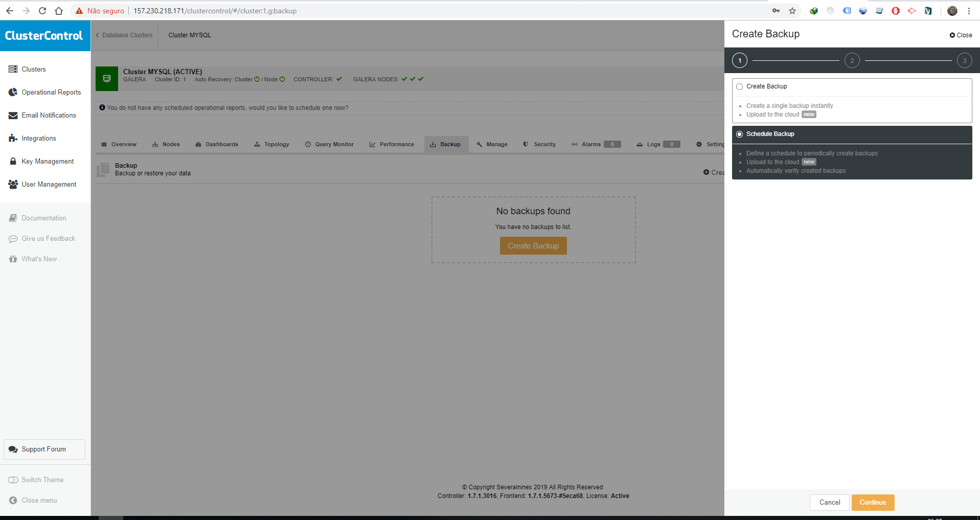Toggle Cluster auto recovery power icon
Image resolution: width=980 pixels, height=520 pixels.
tap(257, 79)
